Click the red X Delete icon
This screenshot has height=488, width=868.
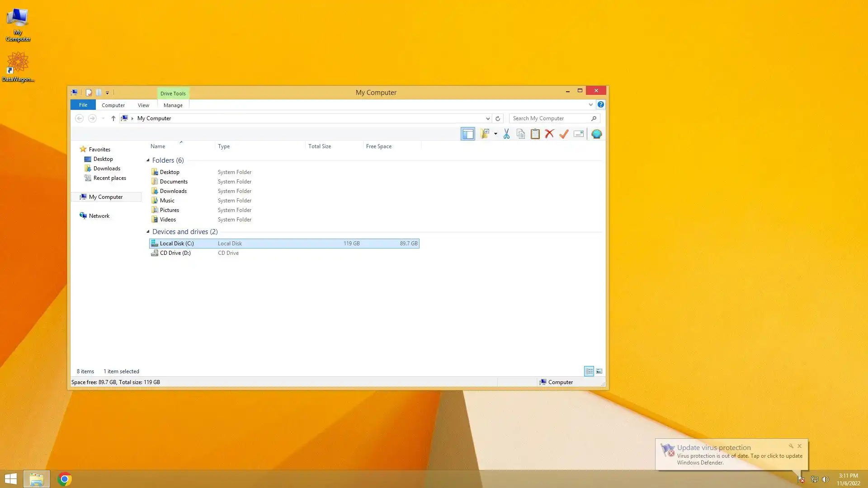[549, 134]
